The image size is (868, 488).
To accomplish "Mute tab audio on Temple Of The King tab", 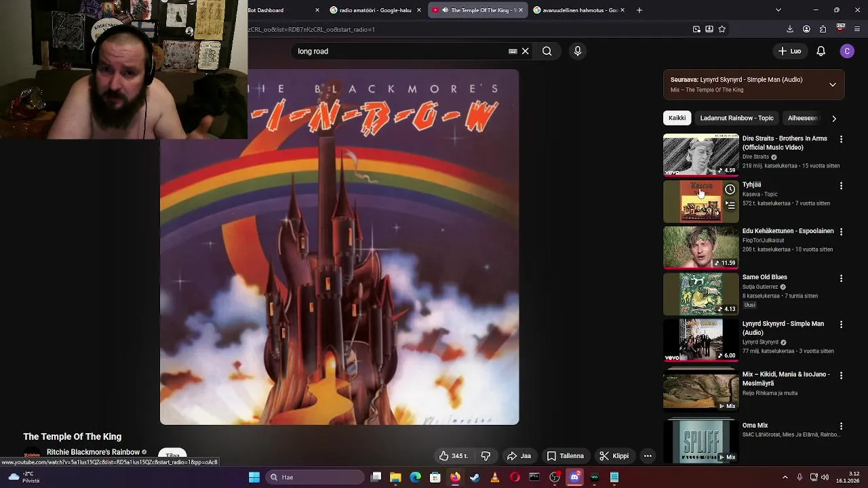I will 444,10.
